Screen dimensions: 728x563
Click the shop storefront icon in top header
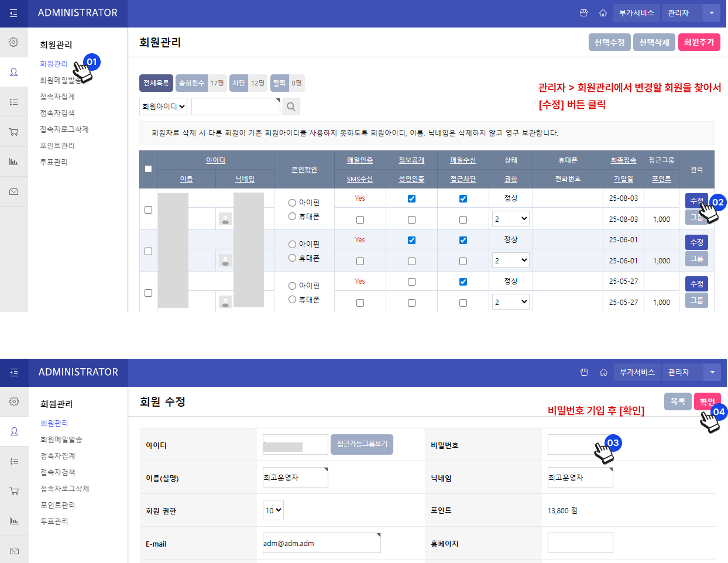point(583,13)
